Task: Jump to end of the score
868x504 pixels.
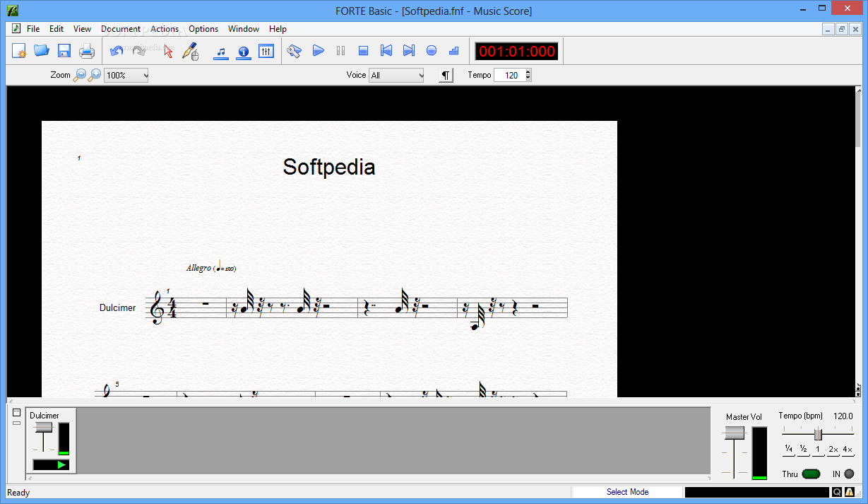Action: 408,51
